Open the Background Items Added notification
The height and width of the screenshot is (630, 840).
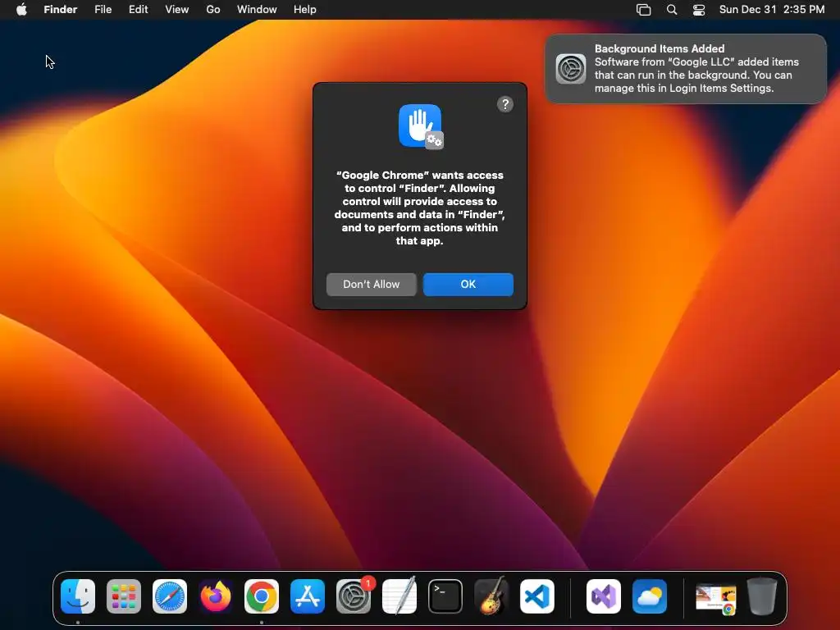[x=686, y=69]
